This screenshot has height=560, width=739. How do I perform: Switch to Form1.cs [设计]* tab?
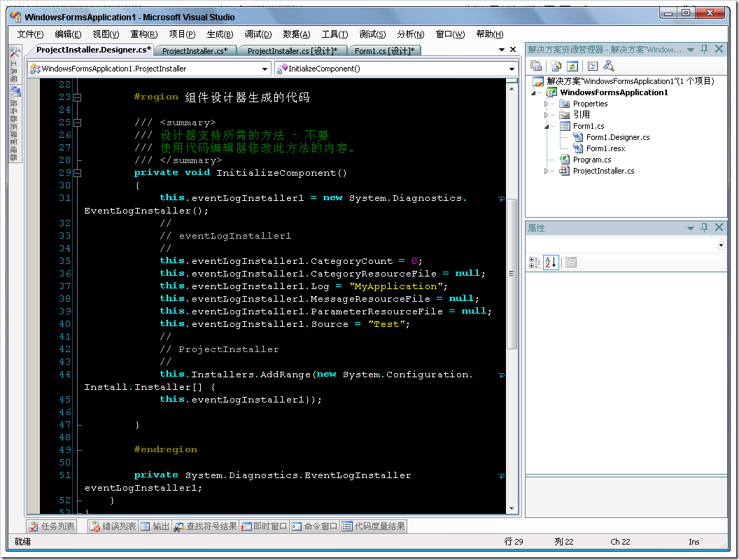click(x=385, y=51)
